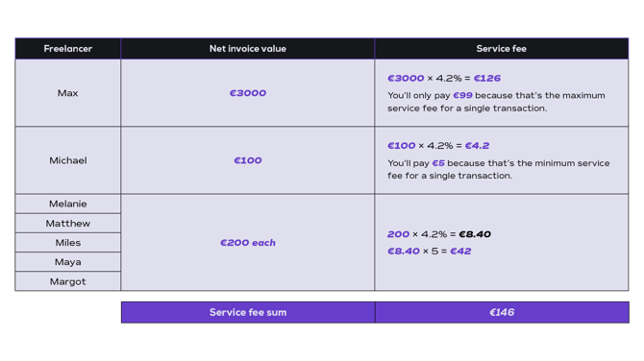
Task: Click the €146 total sum cell
Action: [502, 312]
